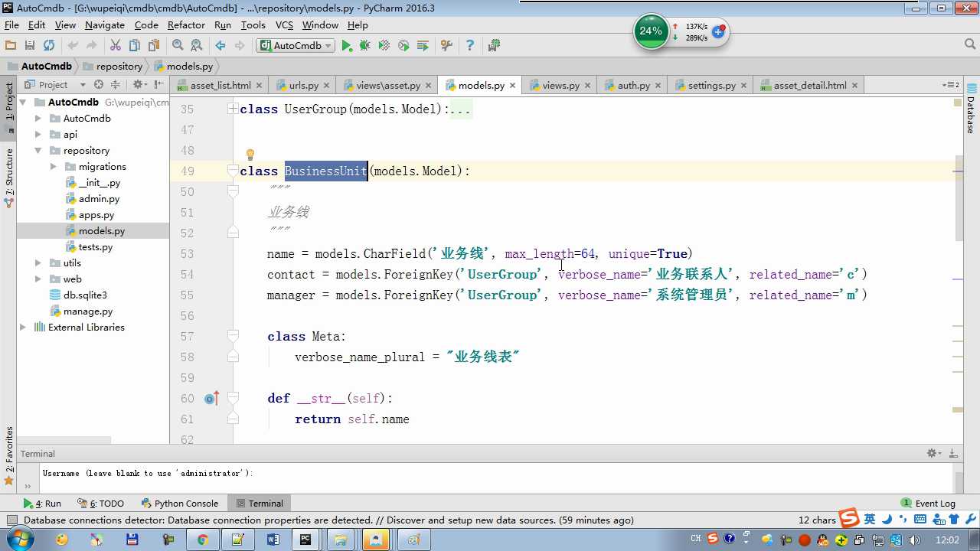This screenshot has width=980, height=551.
Task: Collapse the AutoCmdb root project node
Action: coord(23,103)
